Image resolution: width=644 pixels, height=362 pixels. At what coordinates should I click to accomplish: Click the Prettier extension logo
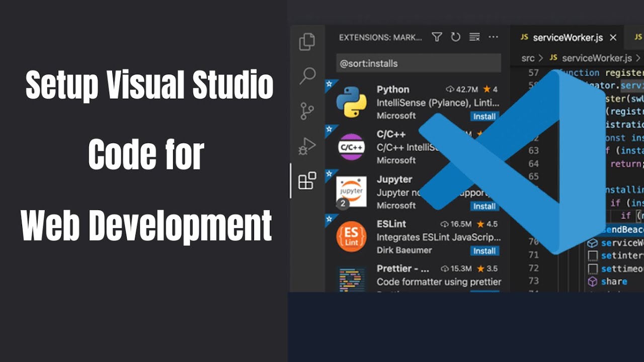pos(352,280)
